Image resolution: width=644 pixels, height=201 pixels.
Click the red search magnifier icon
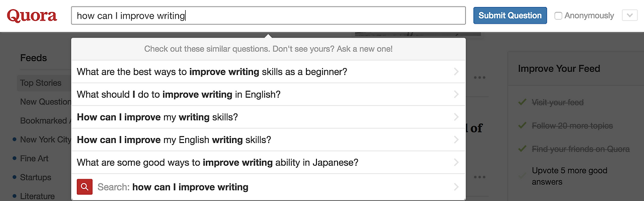coord(85,187)
